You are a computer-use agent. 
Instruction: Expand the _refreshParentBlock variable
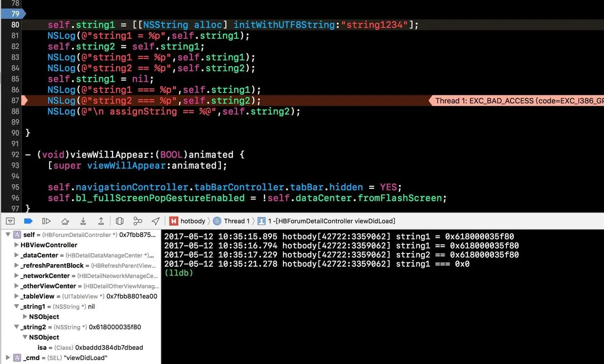coord(17,265)
